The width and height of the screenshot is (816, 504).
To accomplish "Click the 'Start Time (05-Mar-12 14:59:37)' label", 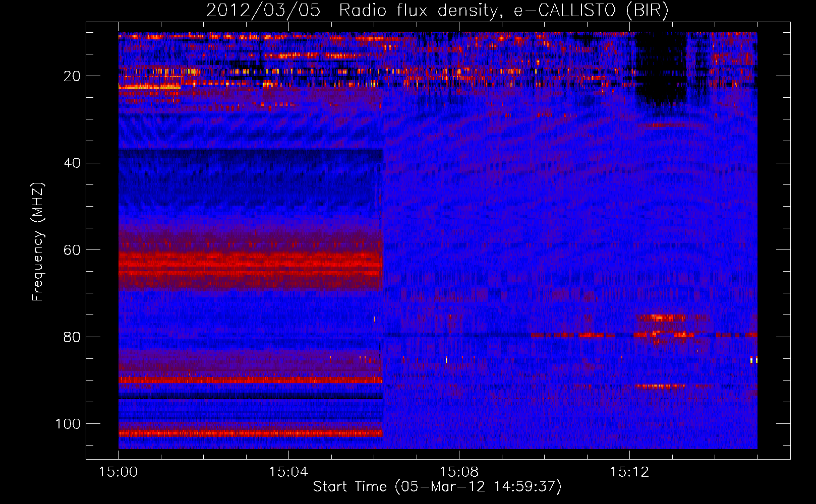I will point(437,487).
